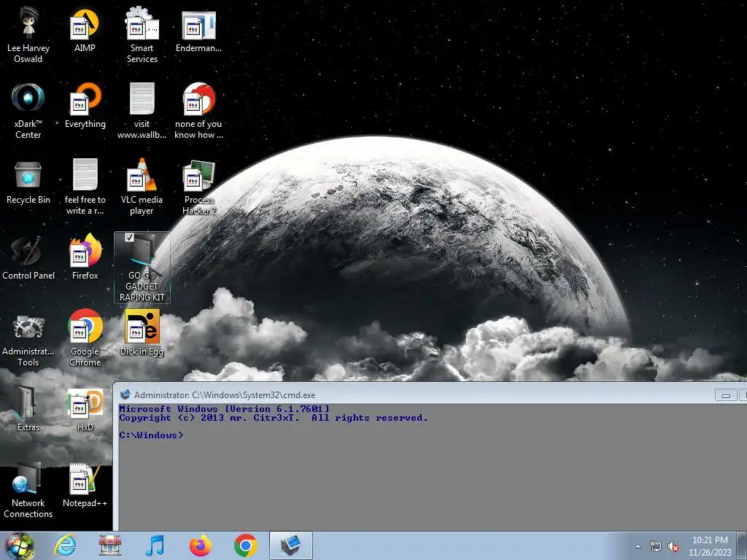This screenshot has height=560, width=747.
Task: Select the Process Hacker 2 shortcut
Action: [198, 187]
